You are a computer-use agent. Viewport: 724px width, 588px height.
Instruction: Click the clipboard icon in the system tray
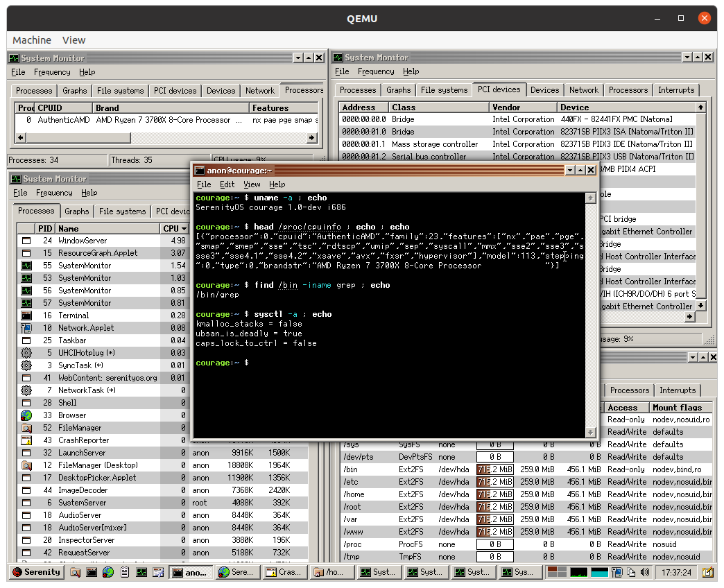631,572
